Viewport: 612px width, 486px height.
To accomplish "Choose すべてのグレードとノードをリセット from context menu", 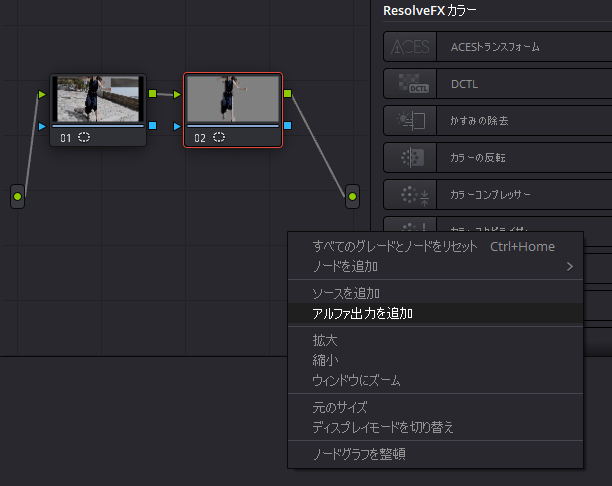I will click(435, 246).
